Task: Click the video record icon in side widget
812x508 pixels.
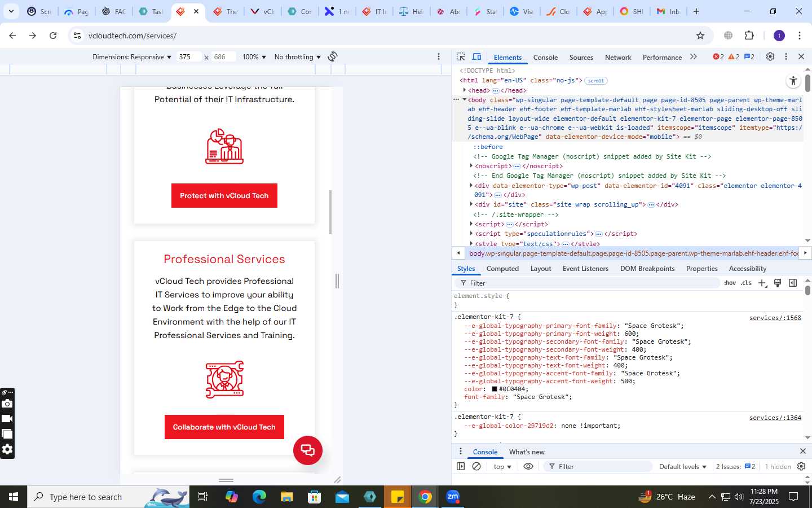Action: 7,419
